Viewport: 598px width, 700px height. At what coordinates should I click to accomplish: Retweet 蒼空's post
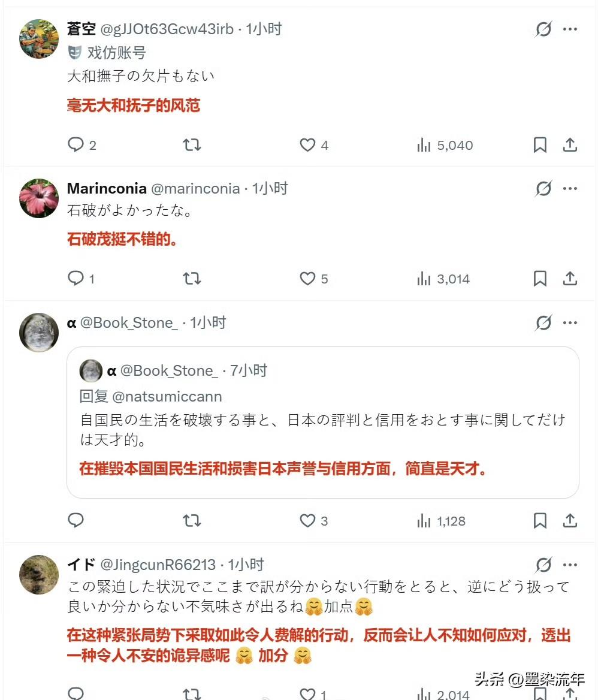point(192,144)
